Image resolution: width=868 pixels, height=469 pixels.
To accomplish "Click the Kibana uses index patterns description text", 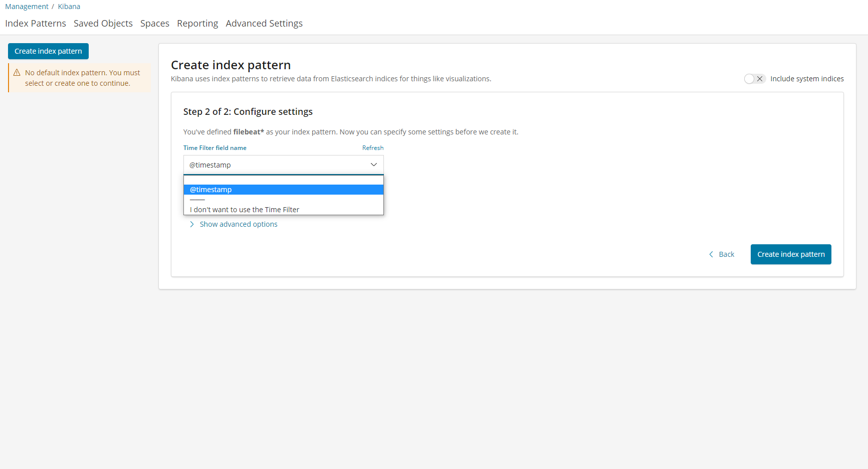I will point(331,79).
